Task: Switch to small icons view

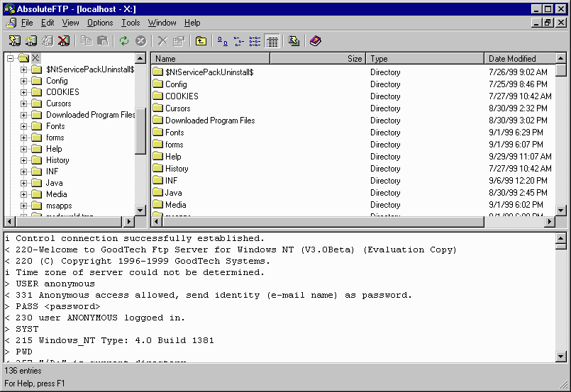Action: tap(239, 41)
